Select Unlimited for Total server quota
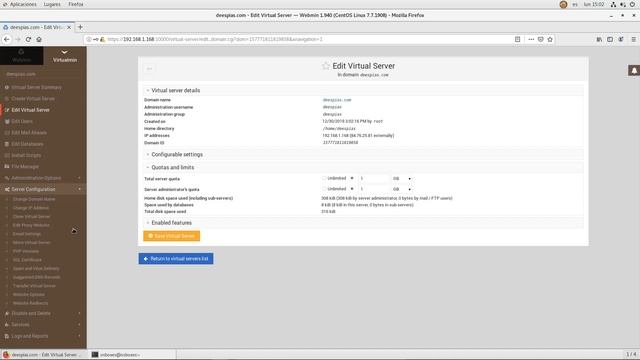This screenshot has width=640, height=360. click(x=324, y=178)
